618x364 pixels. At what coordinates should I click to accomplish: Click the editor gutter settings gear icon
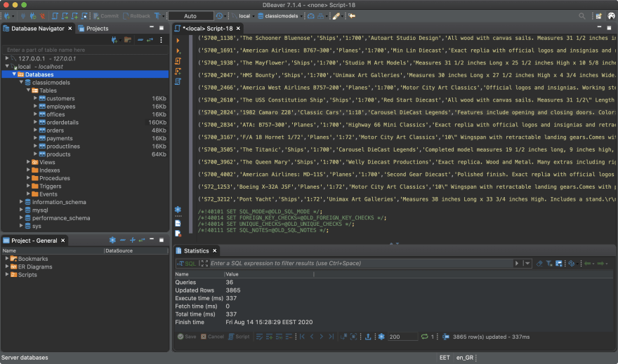(x=178, y=209)
